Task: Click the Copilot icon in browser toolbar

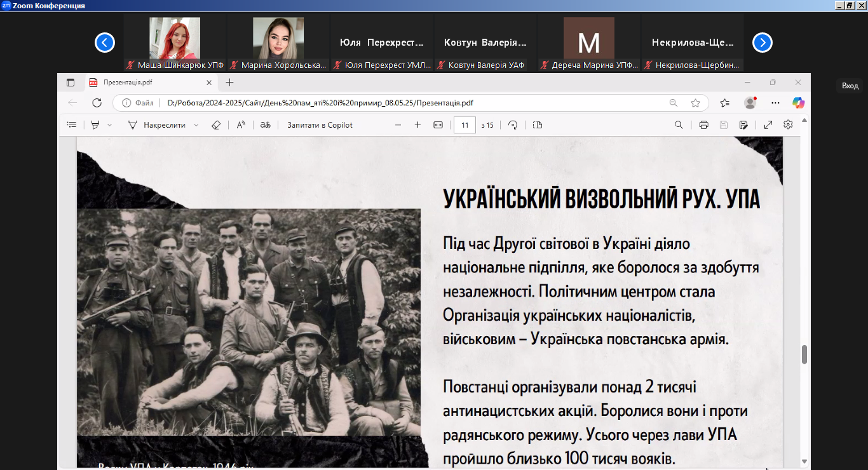Action: tap(798, 103)
